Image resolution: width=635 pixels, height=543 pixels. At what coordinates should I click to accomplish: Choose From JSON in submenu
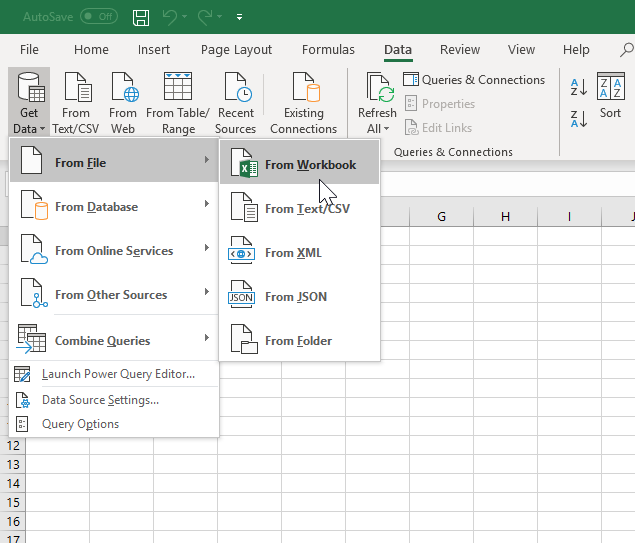(295, 297)
